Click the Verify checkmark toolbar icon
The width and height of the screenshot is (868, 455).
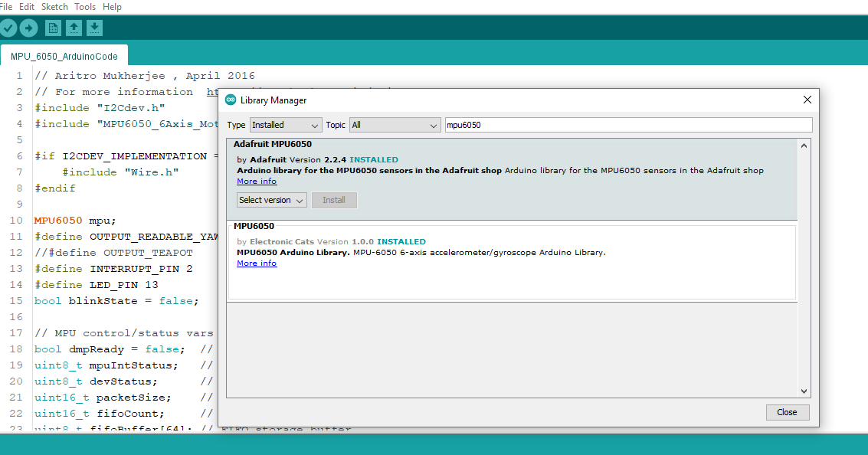pyautogui.click(x=8, y=28)
